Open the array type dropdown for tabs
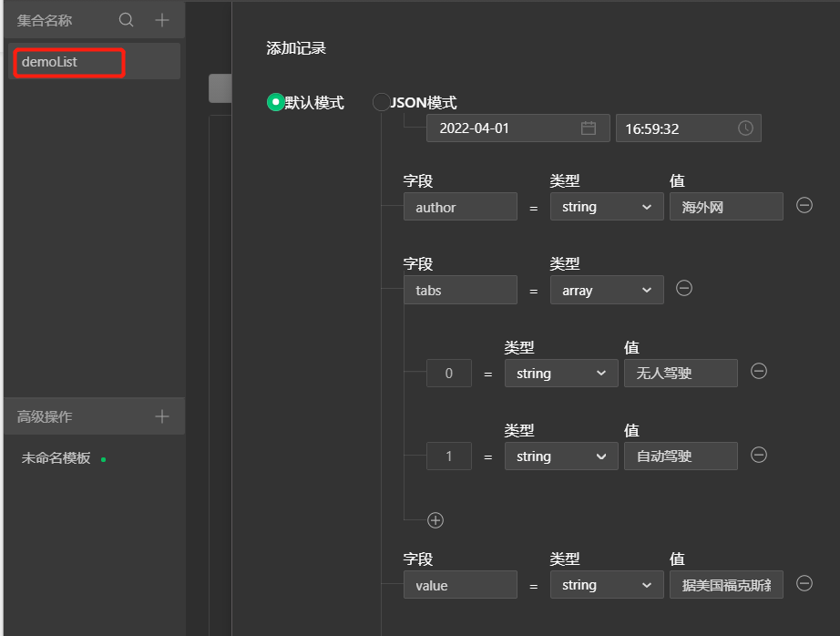 tap(607, 290)
